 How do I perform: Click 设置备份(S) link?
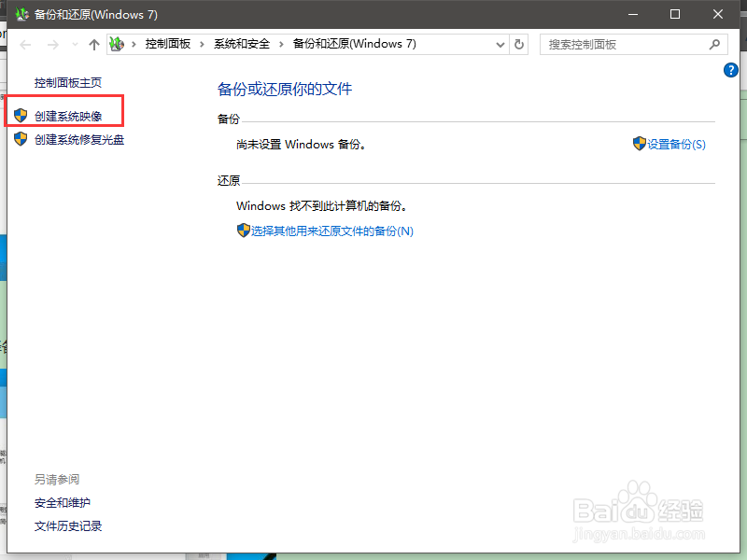(676, 145)
